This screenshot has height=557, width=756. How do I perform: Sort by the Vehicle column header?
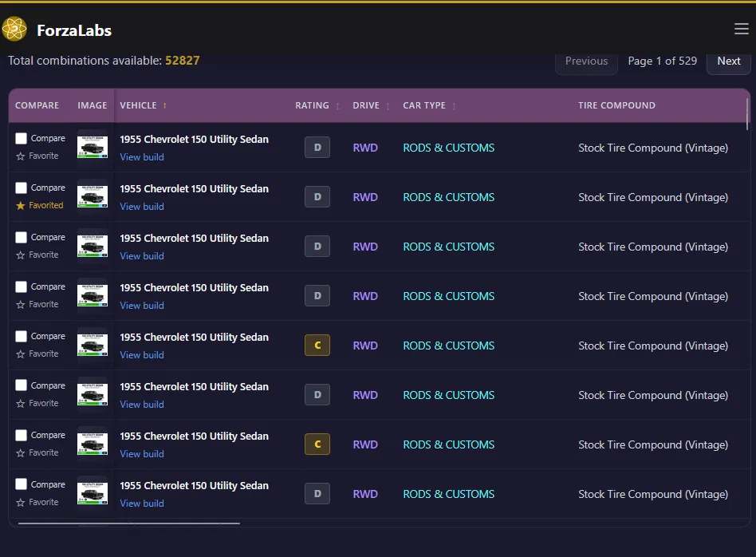point(144,105)
